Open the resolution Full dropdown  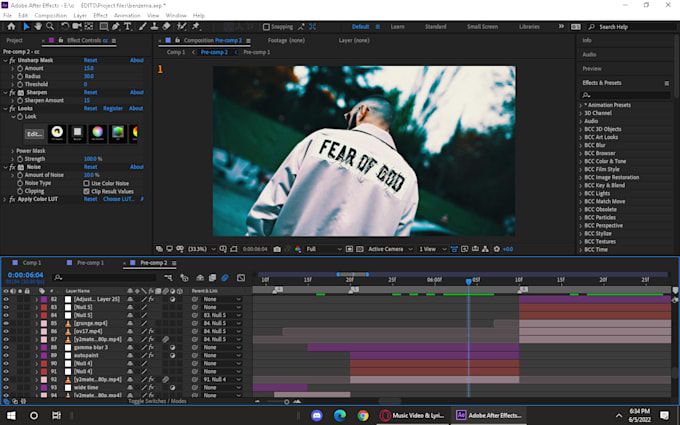(x=324, y=249)
